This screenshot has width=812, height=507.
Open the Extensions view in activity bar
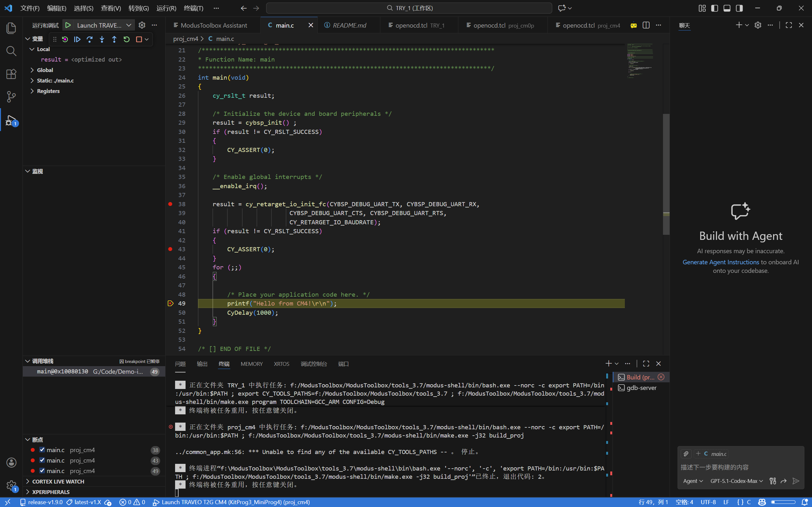(11, 74)
